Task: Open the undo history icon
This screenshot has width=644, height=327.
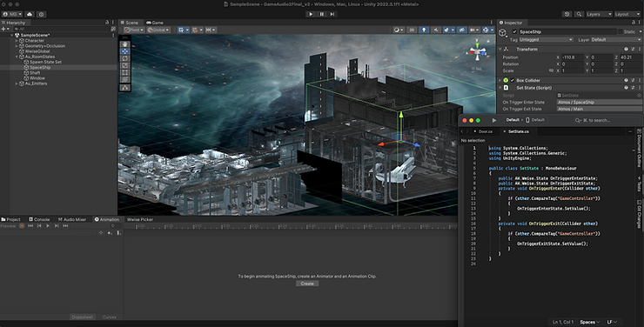Action: click(x=567, y=14)
